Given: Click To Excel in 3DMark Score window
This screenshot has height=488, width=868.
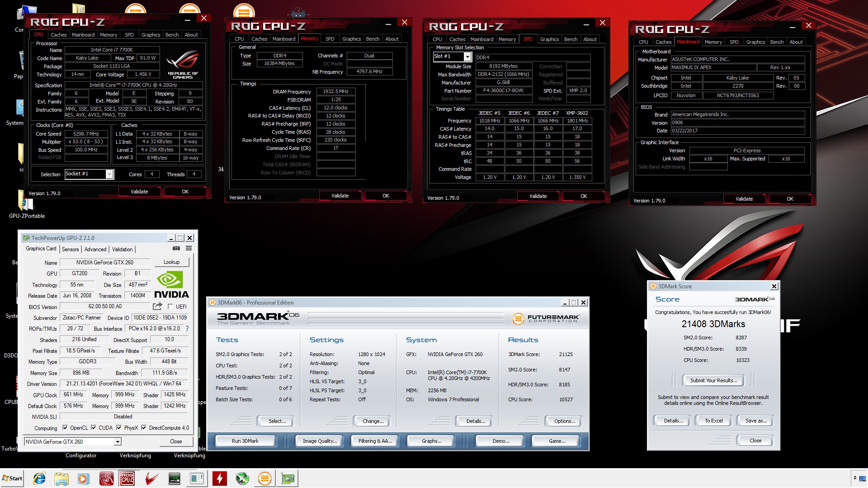Looking at the screenshot, I should 713,421.
